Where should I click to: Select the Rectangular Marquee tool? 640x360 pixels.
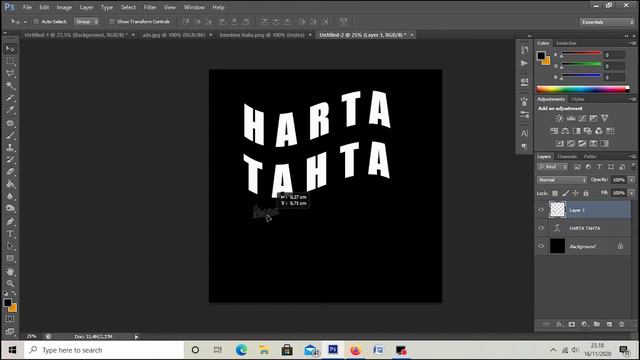click(x=10, y=61)
